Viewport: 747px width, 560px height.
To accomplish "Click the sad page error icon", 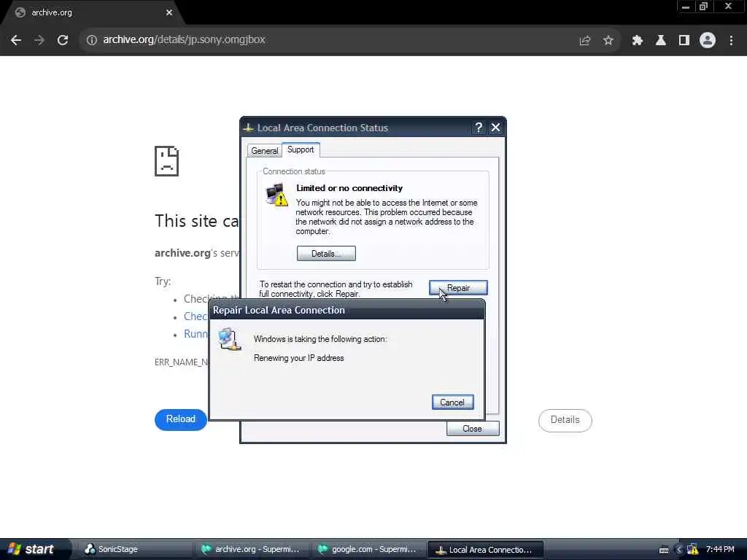I will pos(167,161).
